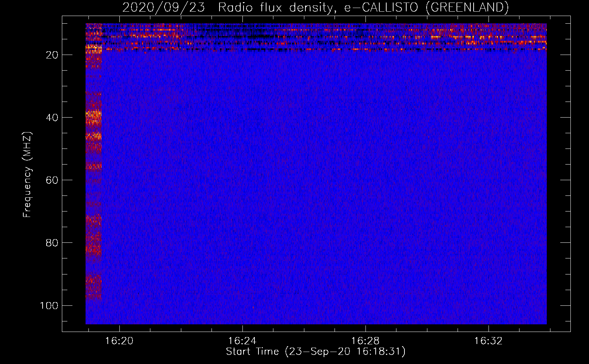589x364 pixels.
Task: Click the 16:20 time tick label
Action: click(119, 341)
